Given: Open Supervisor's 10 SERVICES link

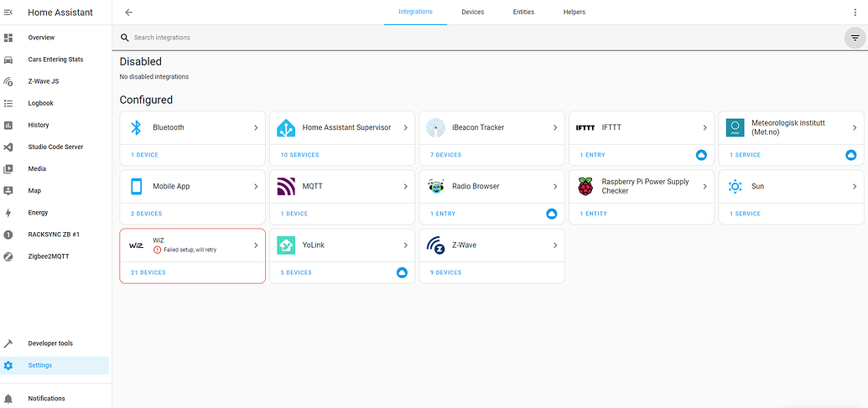Looking at the screenshot, I should pos(299,155).
